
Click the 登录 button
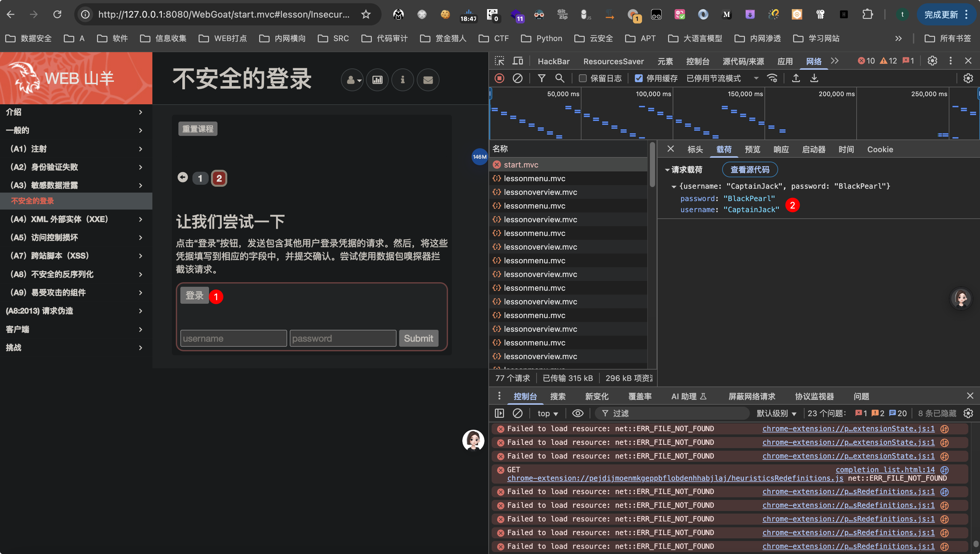tap(194, 295)
